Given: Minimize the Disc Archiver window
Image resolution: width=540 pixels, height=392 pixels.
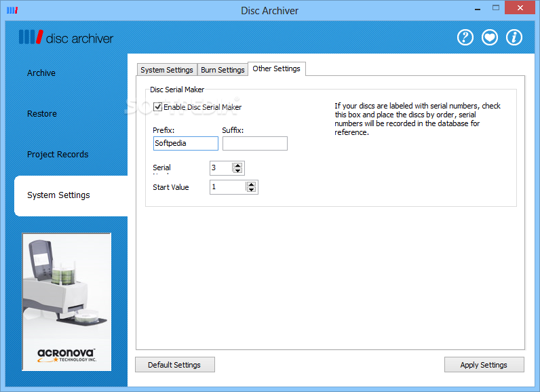Looking at the screenshot, I should pyautogui.click(x=478, y=9).
